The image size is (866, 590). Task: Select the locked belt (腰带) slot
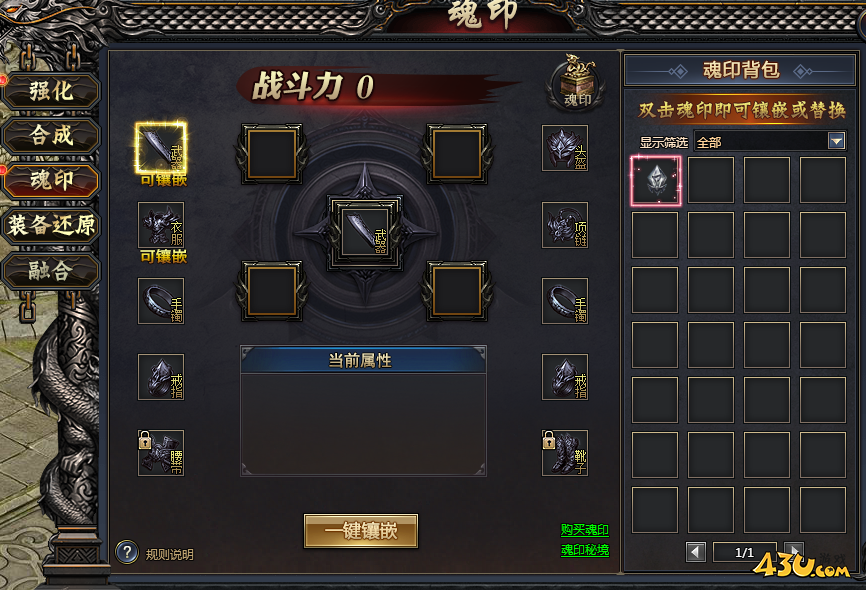point(161,453)
